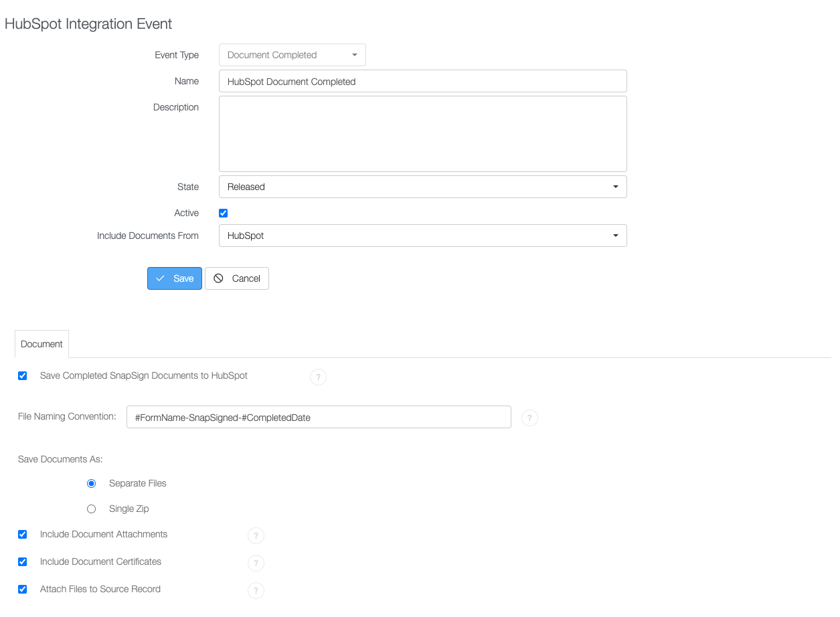
Task: Focus the Description text area
Action: (x=423, y=134)
